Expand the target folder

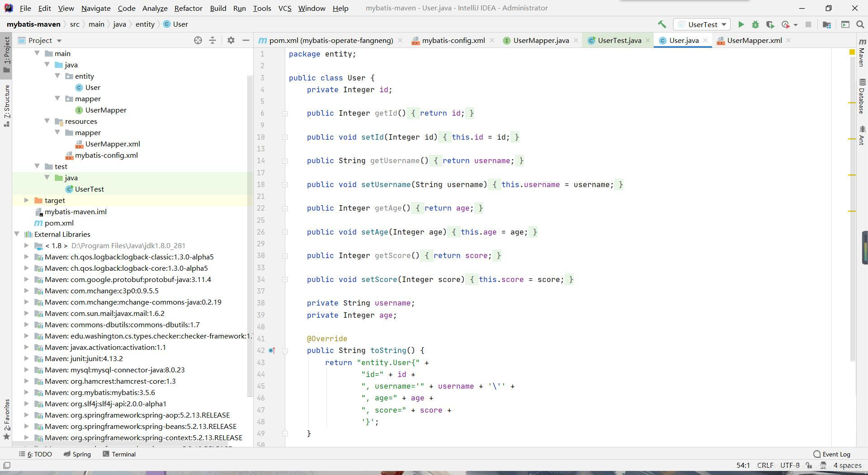[27, 200]
